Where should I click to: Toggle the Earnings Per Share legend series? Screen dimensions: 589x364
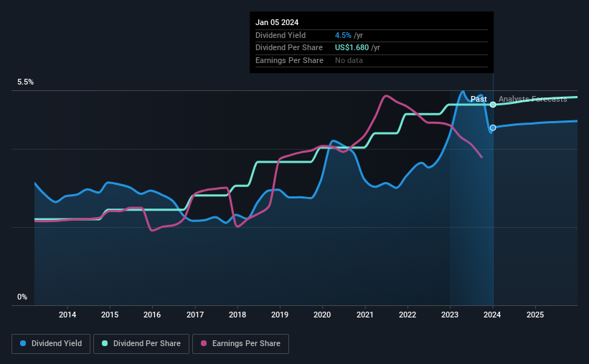tap(240, 344)
